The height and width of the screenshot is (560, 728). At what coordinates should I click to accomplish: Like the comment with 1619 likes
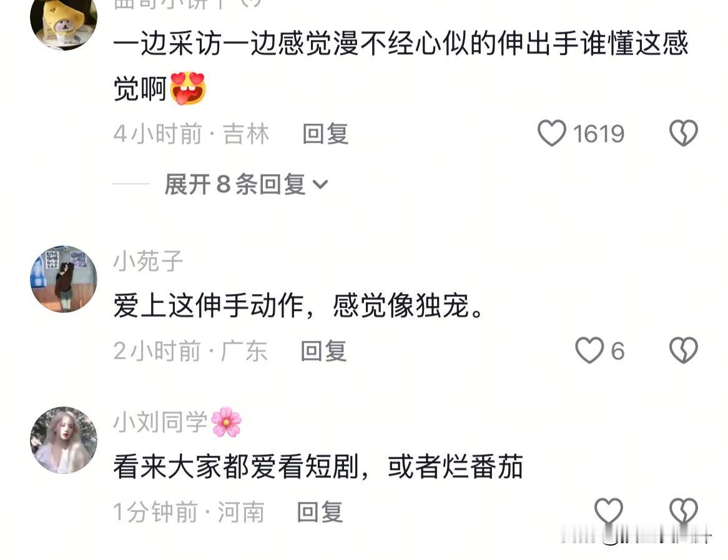pos(551,133)
